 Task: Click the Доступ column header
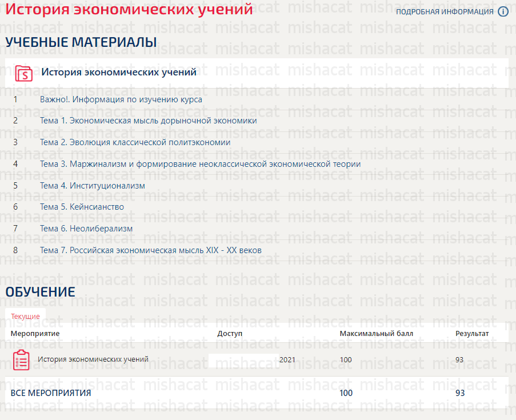tap(230, 334)
